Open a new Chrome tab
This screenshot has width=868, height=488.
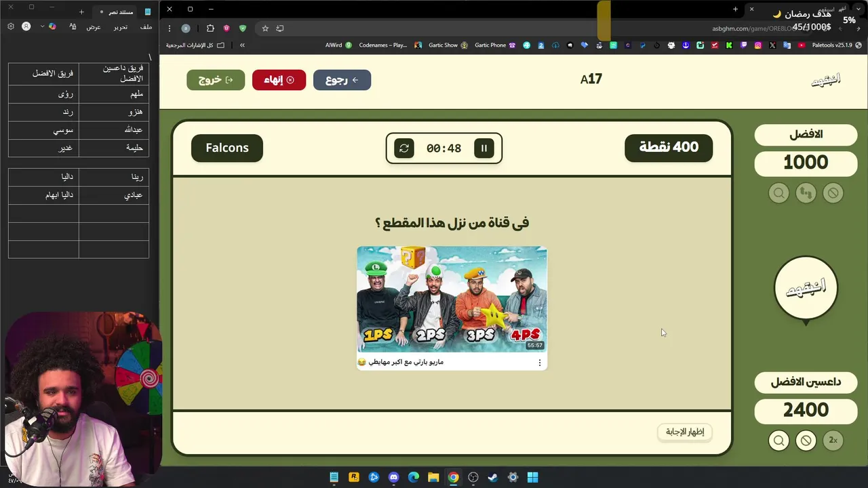pos(735,9)
